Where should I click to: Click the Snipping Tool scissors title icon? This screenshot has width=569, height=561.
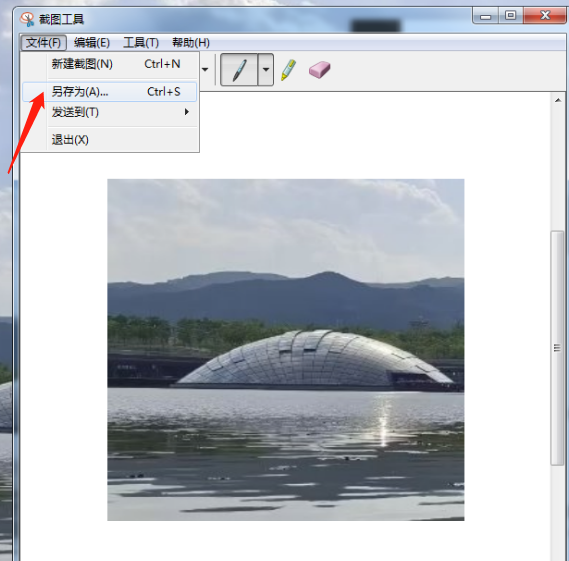coord(27,19)
